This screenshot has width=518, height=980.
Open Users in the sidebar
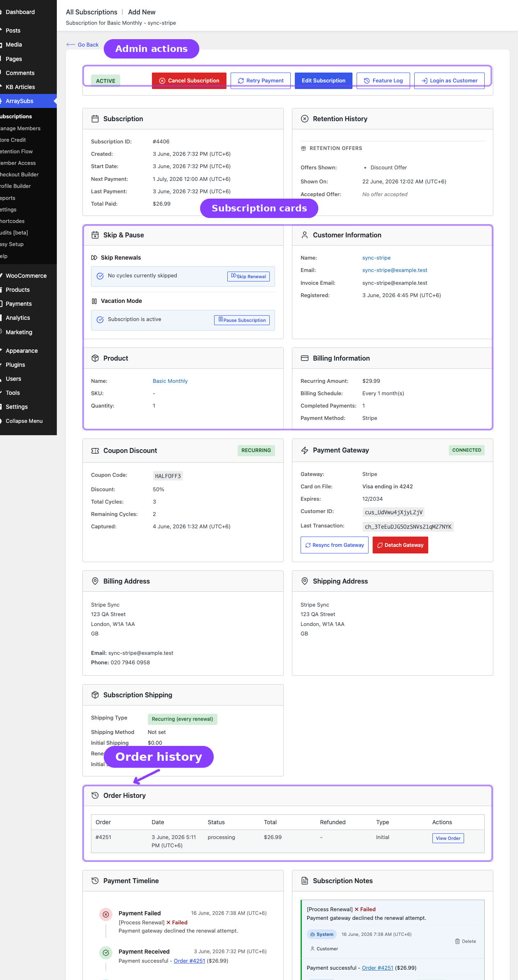pyautogui.click(x=28, y=379)
